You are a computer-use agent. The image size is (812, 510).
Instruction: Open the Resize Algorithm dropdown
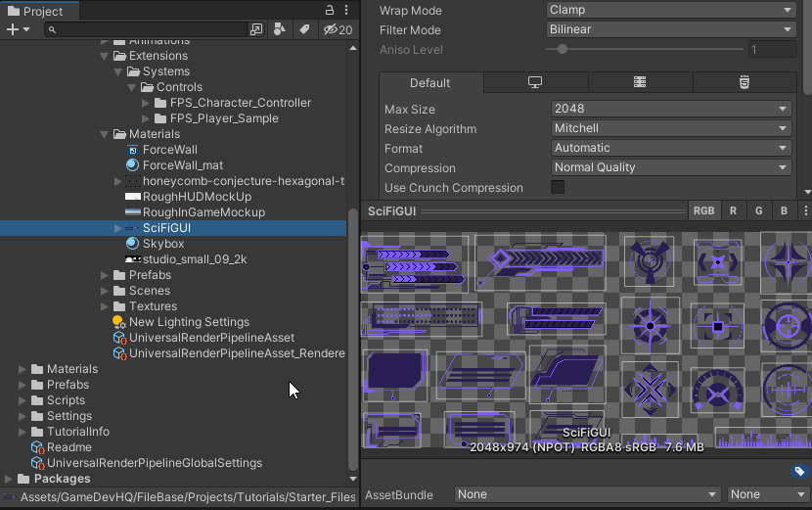point(671,128)
